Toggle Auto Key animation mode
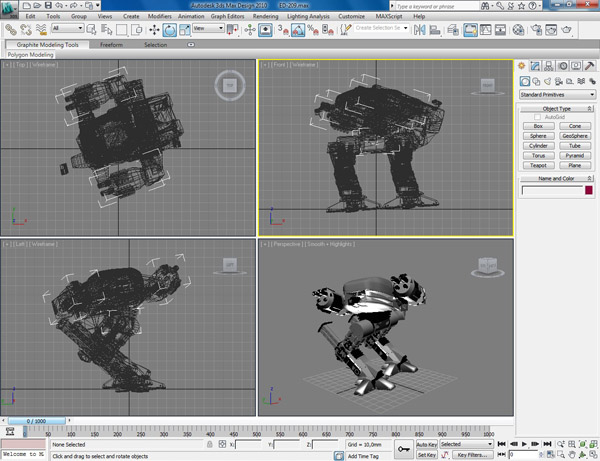Screen dimensions: 600x461 427,444
